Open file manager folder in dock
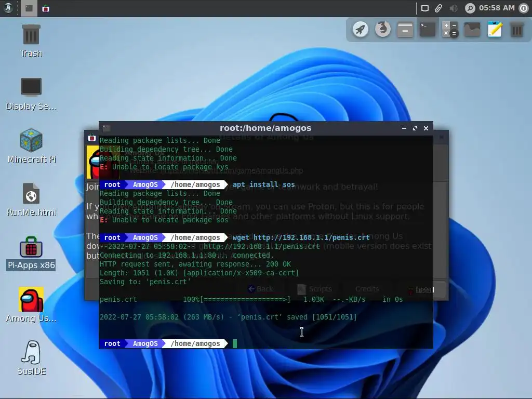This screenshot has width=532, height=399. point(472,30)
